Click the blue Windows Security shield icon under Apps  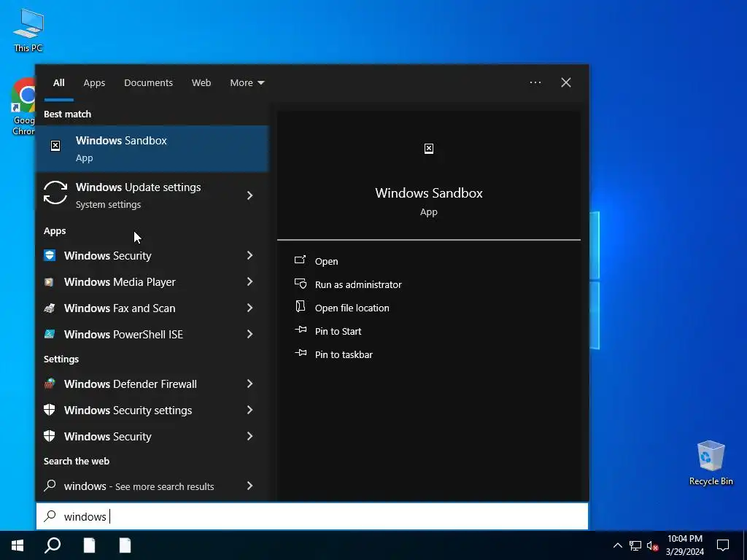coord(50,255)
